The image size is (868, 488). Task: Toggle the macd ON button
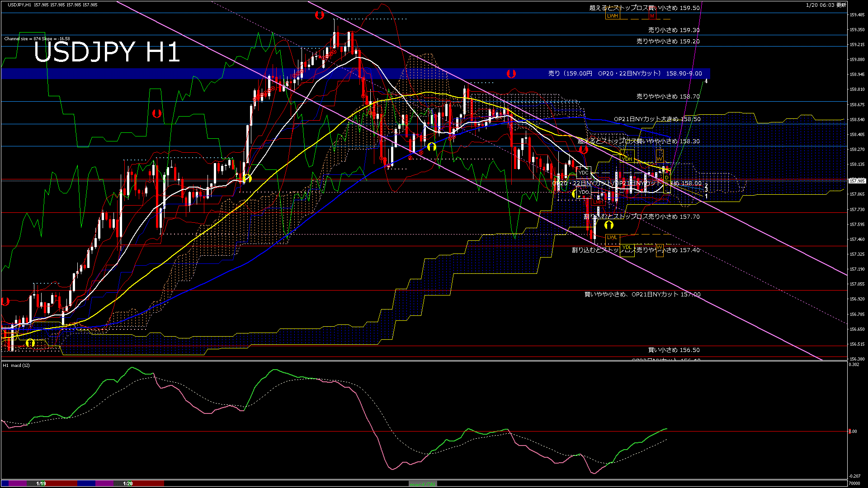[x=423, y=484]
